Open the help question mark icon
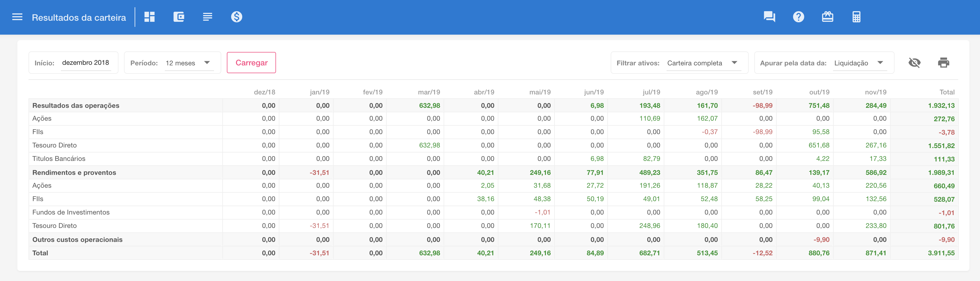The width and height of the screenshot is (980, 281). pyautogui.click(x=798, y=17)
